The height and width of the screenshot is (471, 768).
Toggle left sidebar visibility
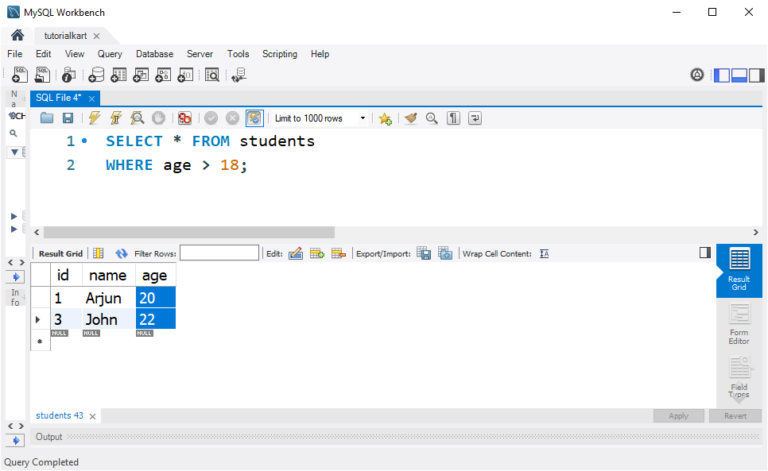(722, 75)
